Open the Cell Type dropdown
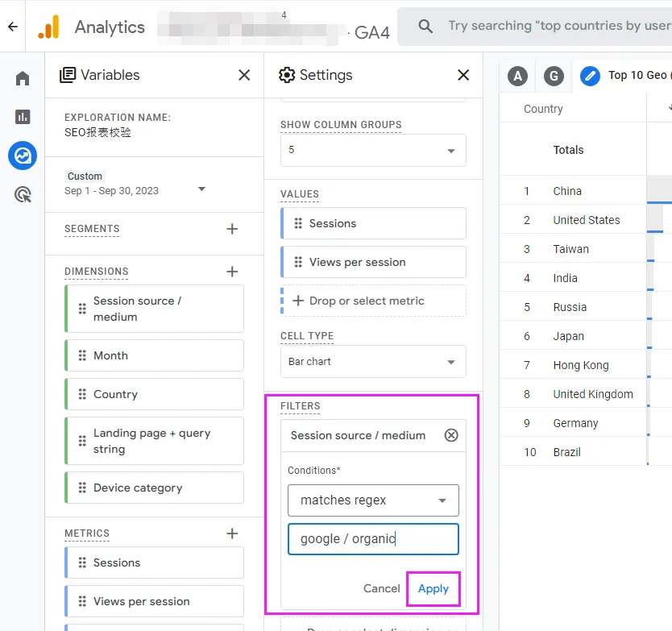672x631 pixels. [x=373, y=361]
